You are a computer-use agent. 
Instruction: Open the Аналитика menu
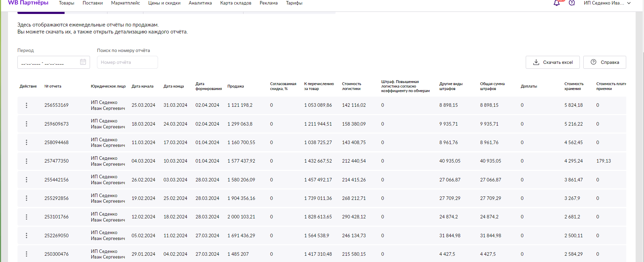[200, 3]
